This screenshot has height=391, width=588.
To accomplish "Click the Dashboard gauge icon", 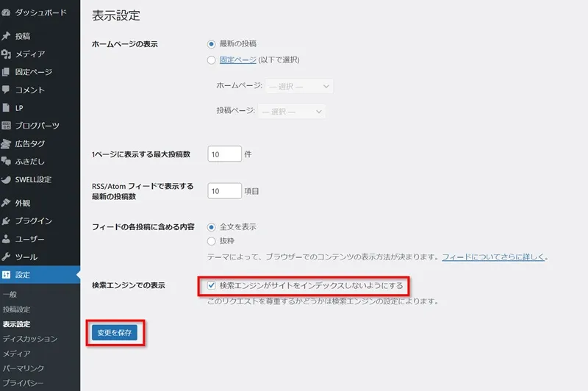I will pyautogui.click(x=7, y=12).
